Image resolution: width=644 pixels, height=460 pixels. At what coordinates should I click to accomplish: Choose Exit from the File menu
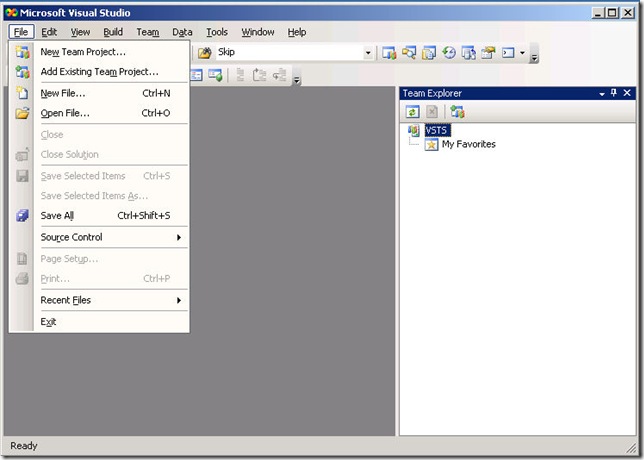(x=111, y=322)
